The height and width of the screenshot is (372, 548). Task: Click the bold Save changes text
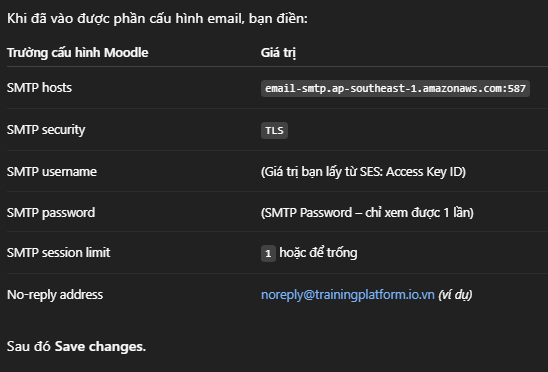100,346
